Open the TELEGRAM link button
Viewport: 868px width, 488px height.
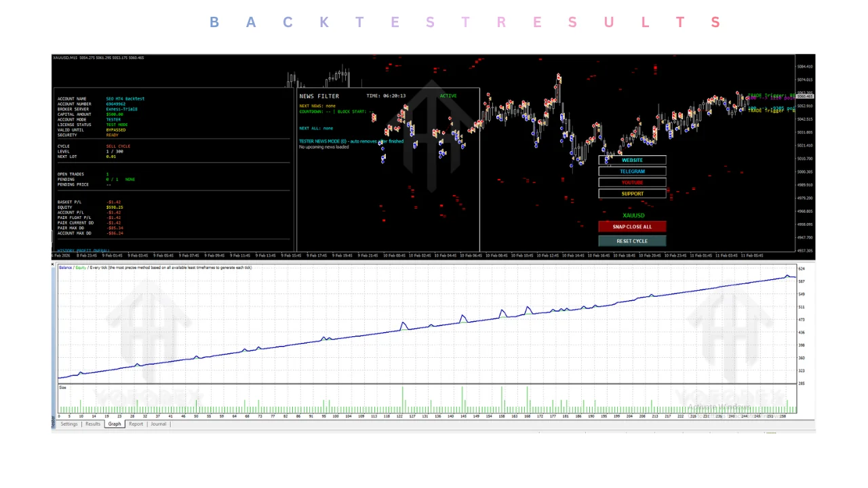632,171
